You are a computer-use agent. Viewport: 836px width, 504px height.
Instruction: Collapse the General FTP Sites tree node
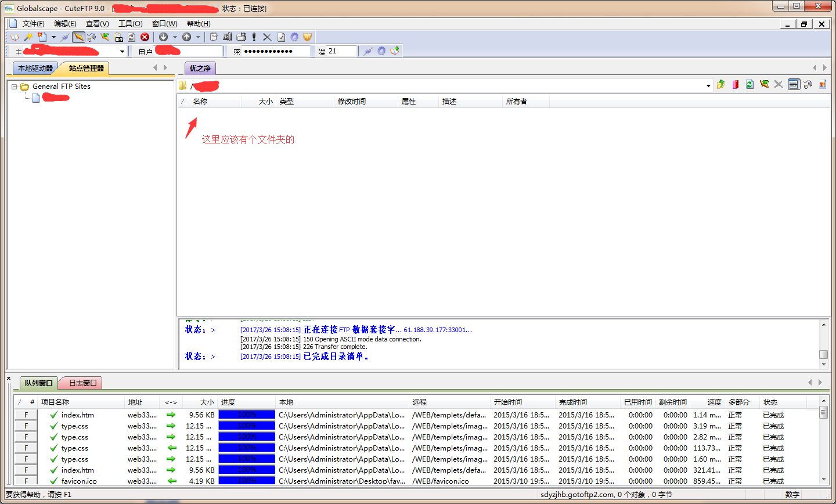point(15,87)
